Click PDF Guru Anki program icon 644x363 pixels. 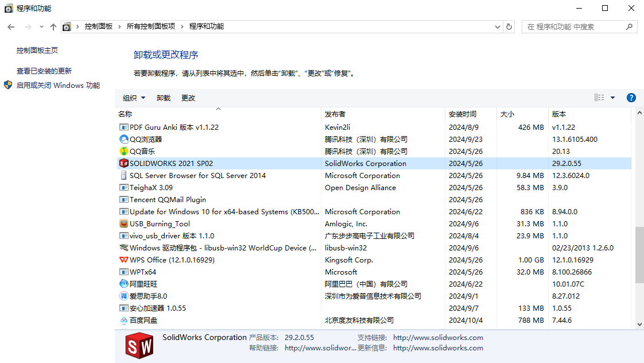pyautogui.click(x=123, y=127)
